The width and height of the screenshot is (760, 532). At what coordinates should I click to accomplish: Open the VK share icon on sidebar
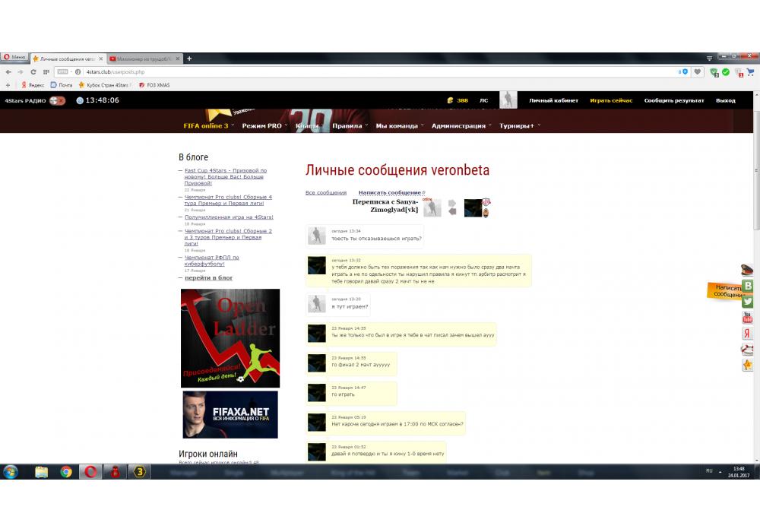coord(747,286)
